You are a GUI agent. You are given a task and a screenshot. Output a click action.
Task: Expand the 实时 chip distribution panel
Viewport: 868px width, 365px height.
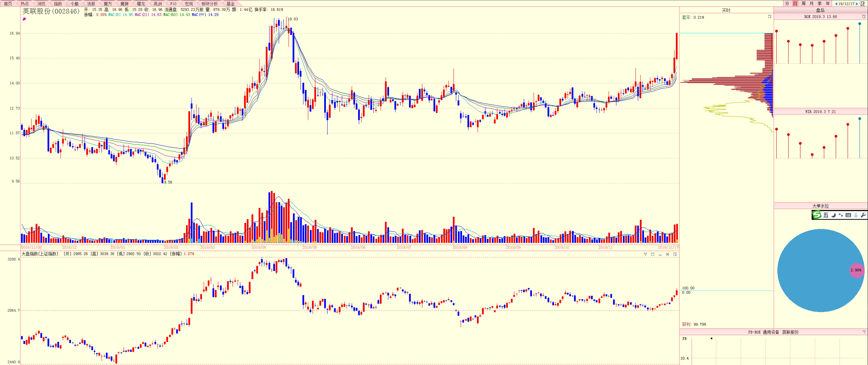pyautogui.click(x=770, y=16)
